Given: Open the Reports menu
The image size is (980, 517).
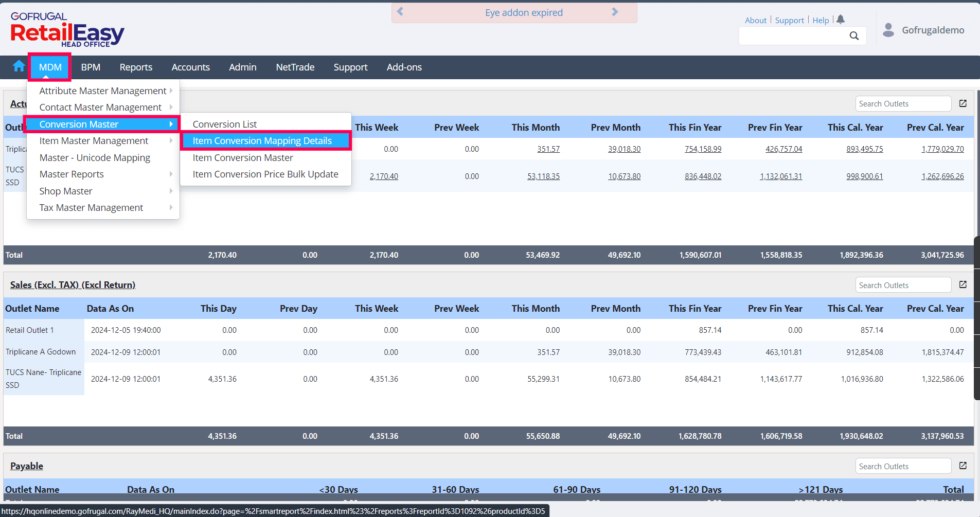Looking at the screenshot, I should click(x=136, y=67).
